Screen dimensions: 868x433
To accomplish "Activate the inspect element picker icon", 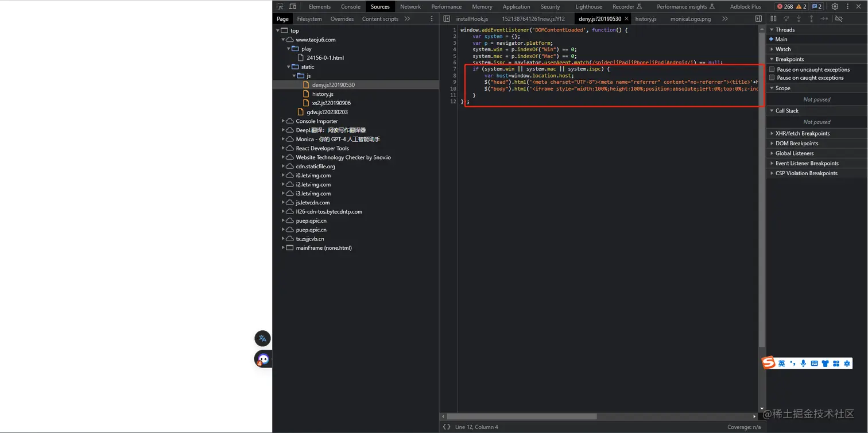I will pos(280,6).
